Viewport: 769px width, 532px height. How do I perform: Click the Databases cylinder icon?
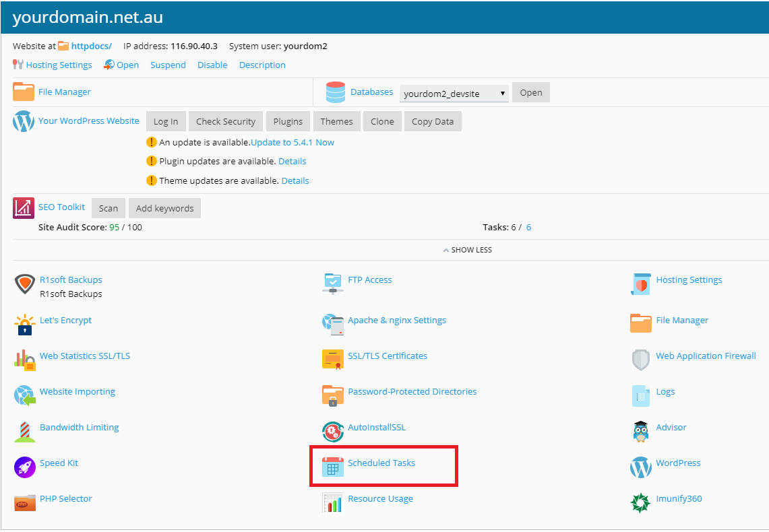pyautogui.click(x=336, y=92)
